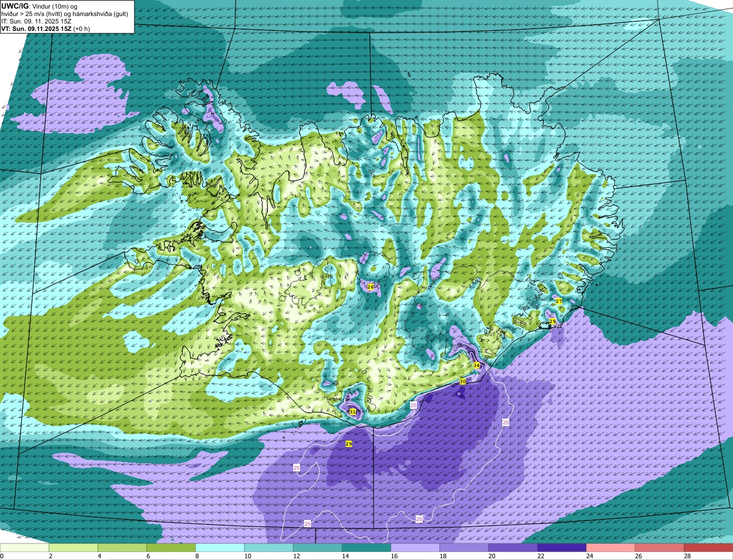Click the legend tick label '20'
733x560 pixels.
pyautogui.click(x=492, y=556)
